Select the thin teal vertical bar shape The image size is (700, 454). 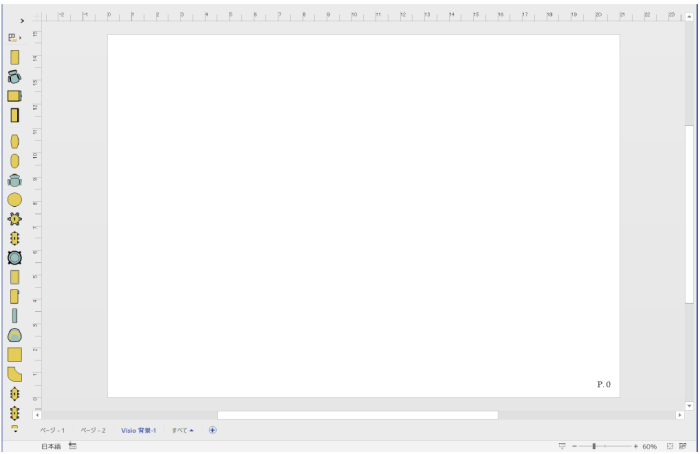15,315
